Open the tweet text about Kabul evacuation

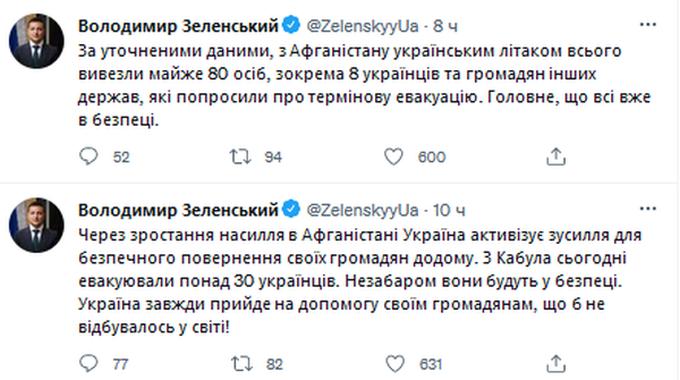[361, 281]
